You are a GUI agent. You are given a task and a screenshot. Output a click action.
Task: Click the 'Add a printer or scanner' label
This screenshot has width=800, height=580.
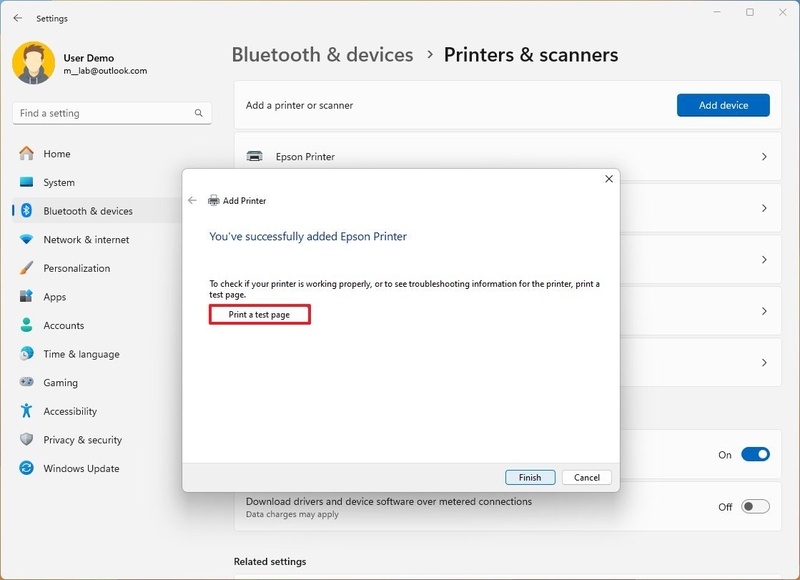coord(299,105)
